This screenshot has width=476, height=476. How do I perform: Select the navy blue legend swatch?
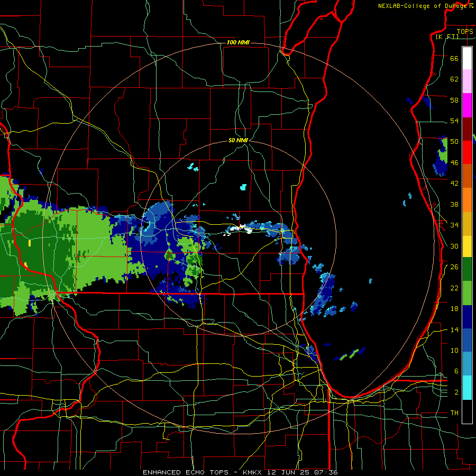467,317
